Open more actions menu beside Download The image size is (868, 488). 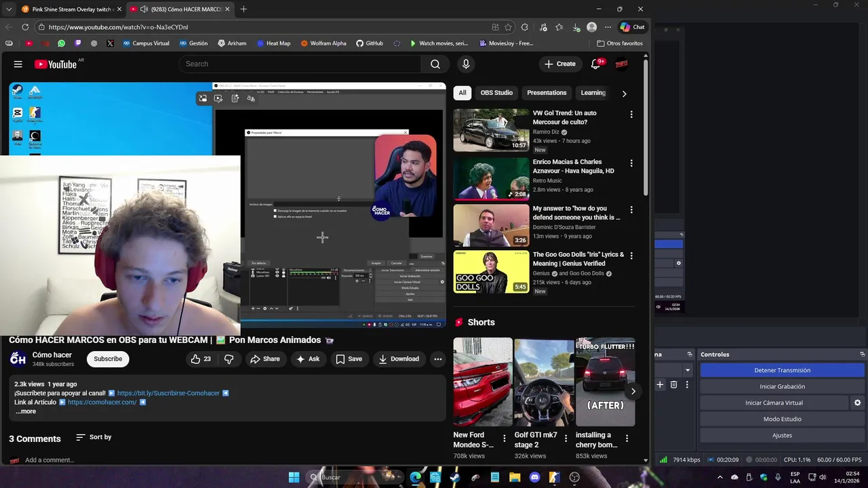click(x=438, y=359)
